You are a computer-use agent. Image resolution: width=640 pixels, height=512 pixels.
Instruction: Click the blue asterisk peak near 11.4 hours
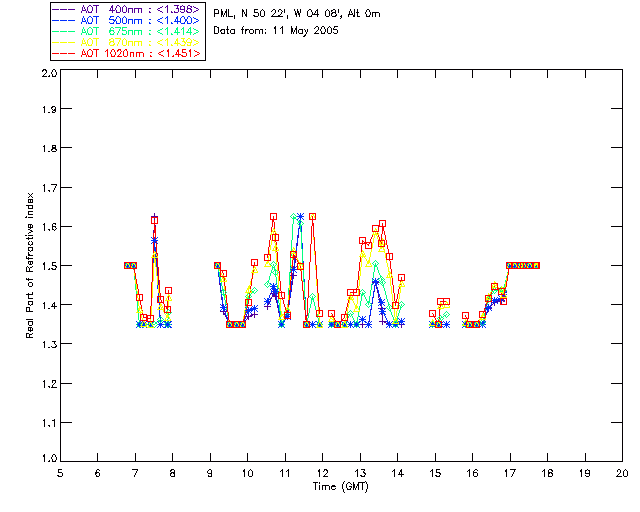(x=301, y=217)
